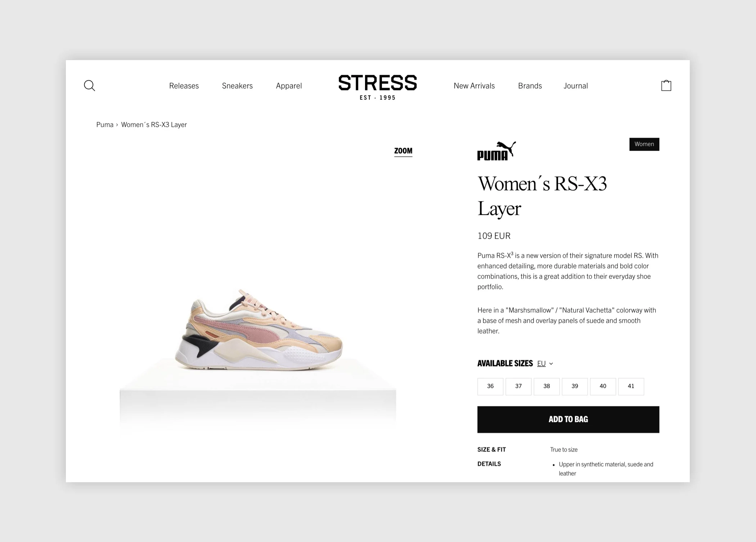Click the Women category tag
The image size is (756, 542).
644,144
